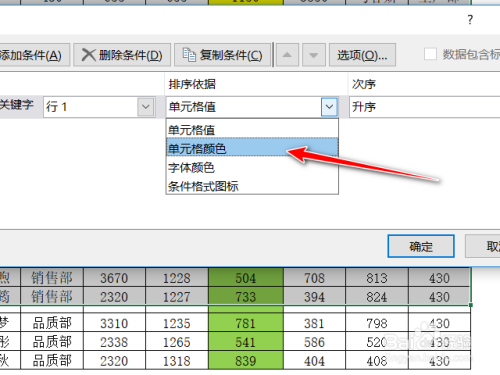The height and width of the screenshot is (375, 500).
Task: Choose 字体颜色 from the list
Action: click(252, 167)
